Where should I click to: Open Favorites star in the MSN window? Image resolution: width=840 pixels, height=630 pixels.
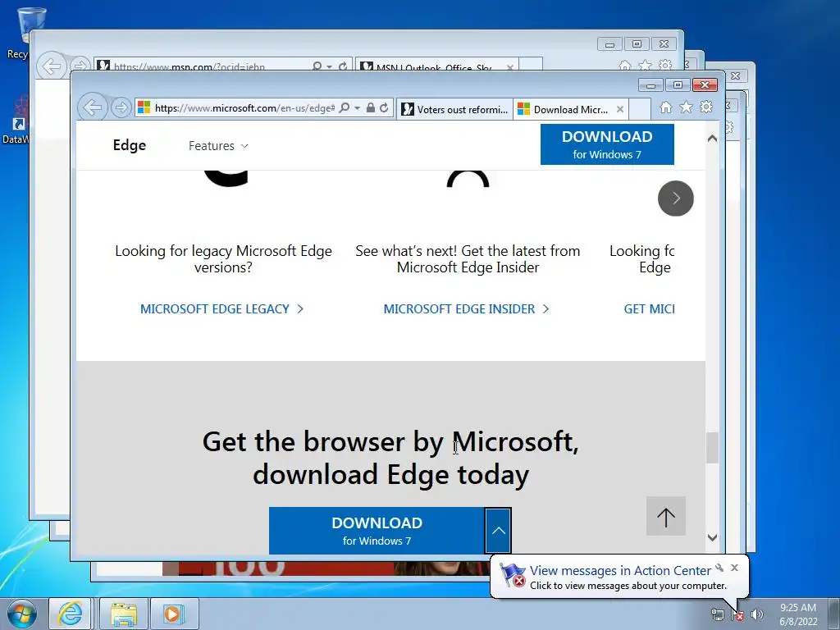[646, 66]
